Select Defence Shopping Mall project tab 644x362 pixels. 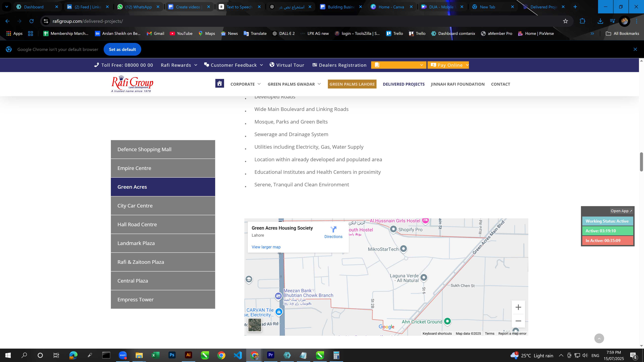pyautogui.click(x=163, y=149)
